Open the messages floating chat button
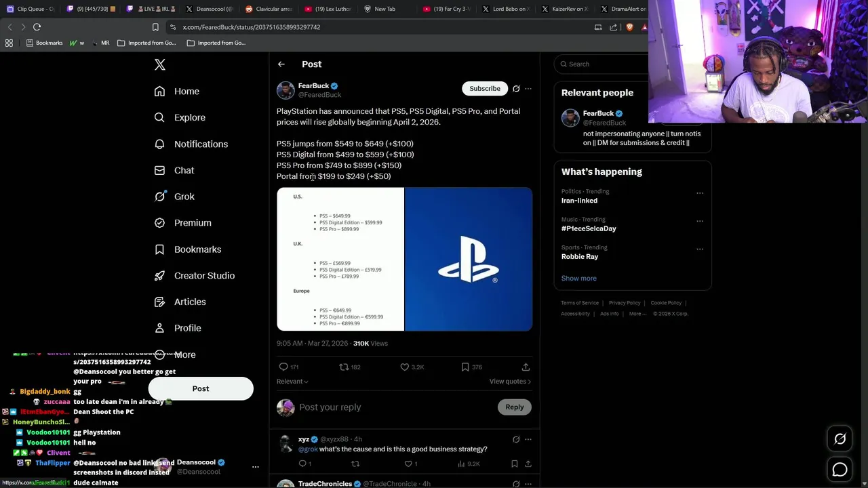This screenshot has width=868, height=488. 840,469
